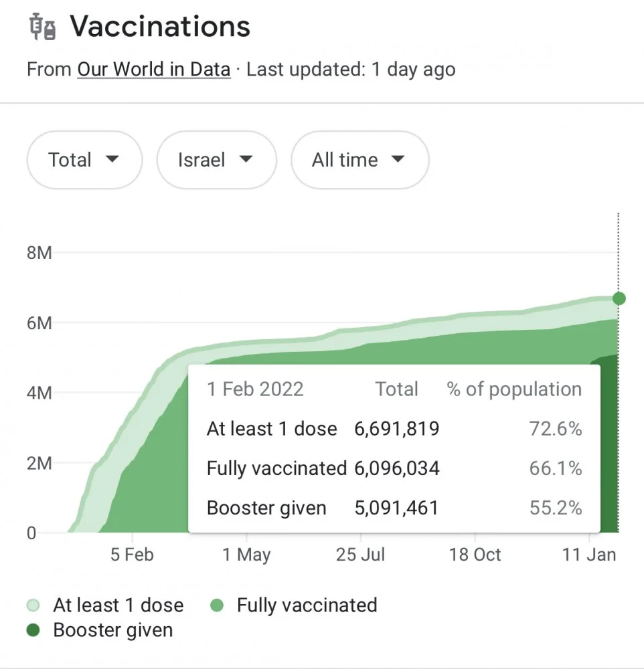The image size is (644, 669).
Task: Click the Vaccinations heading text
Action: tap(160, 27)
